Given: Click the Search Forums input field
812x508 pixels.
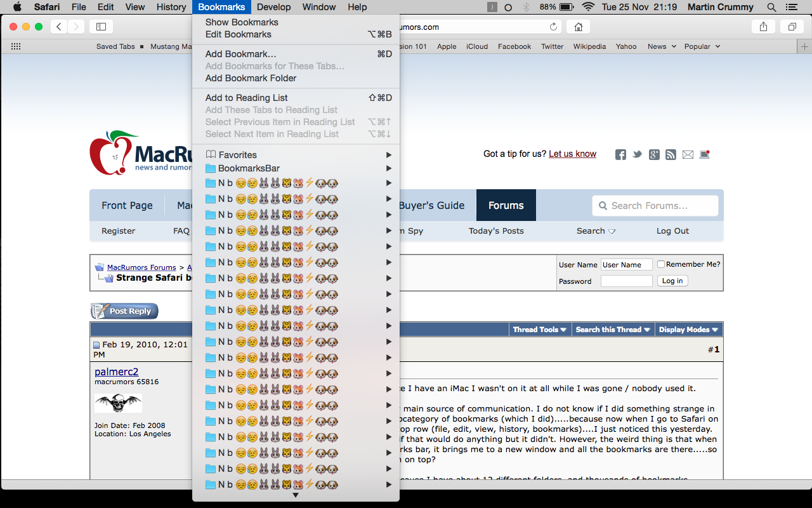Looking at the screenshot, I should pos(655,206).
